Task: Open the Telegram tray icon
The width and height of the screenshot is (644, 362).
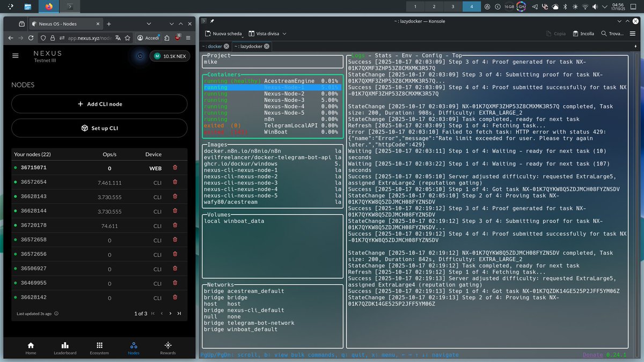Action: coord(536,6)
